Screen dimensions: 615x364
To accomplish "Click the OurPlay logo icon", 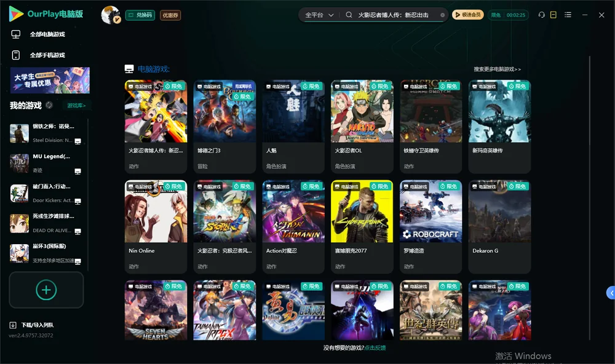I will click(x=16, y=14).
